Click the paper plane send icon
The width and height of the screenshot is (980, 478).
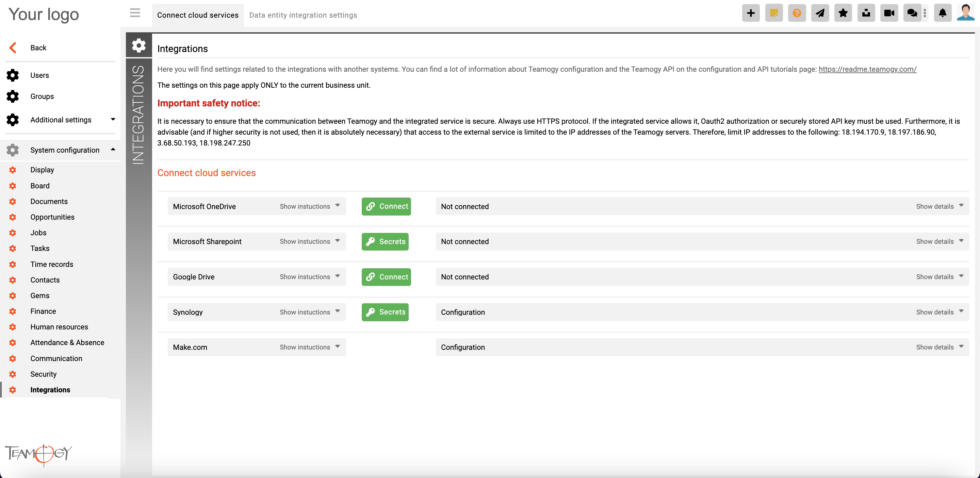coord(820,13)
